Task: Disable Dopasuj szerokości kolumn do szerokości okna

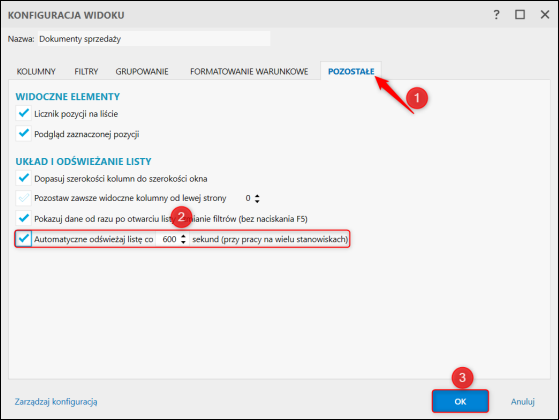Action: coord(24,178)
